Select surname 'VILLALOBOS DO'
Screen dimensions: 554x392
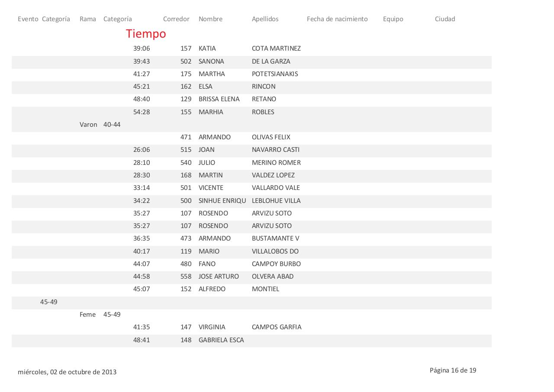(x=275, y=251)
